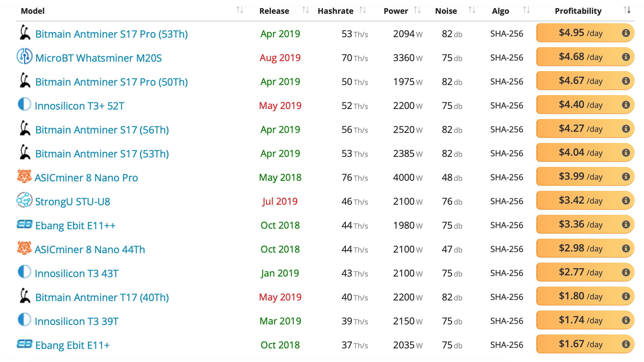
Task: Open Bitmain Antminer S17 Pro (50Th) link
Action: (x=111, y=82)
